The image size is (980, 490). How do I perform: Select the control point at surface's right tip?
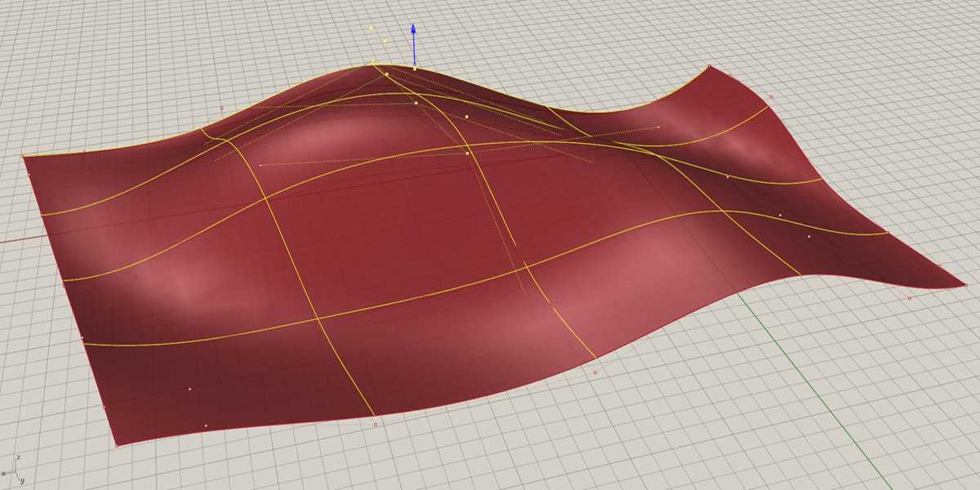[x=966, y=285]
